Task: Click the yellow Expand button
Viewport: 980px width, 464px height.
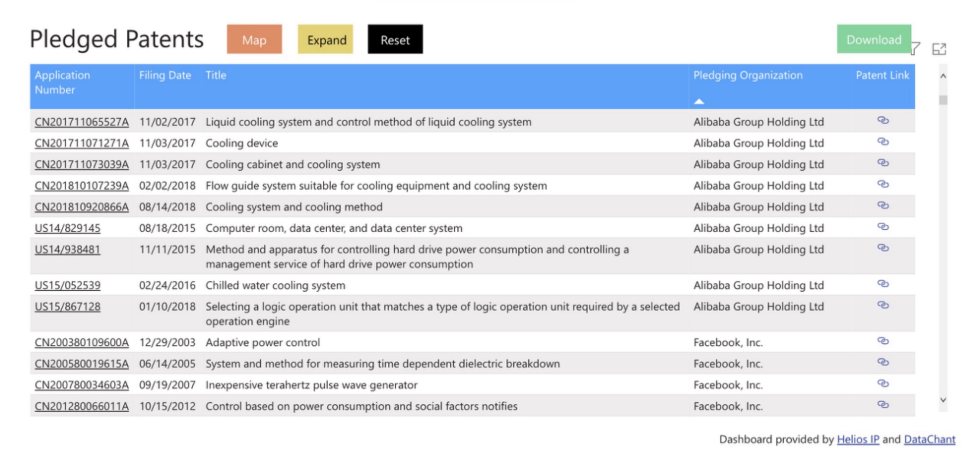Action: pos(325,39)
